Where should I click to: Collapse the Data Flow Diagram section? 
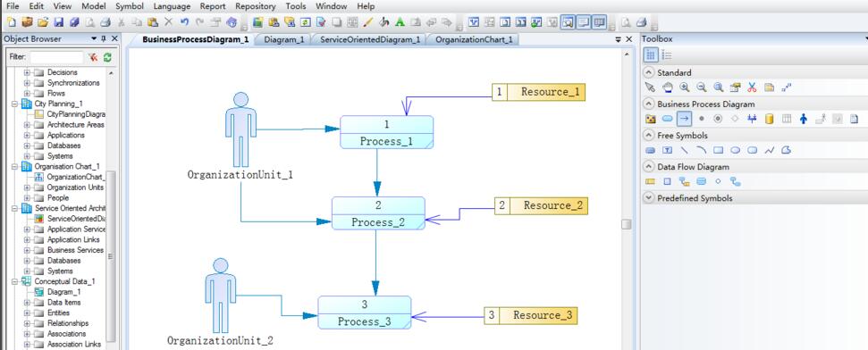tap(648, 166)
